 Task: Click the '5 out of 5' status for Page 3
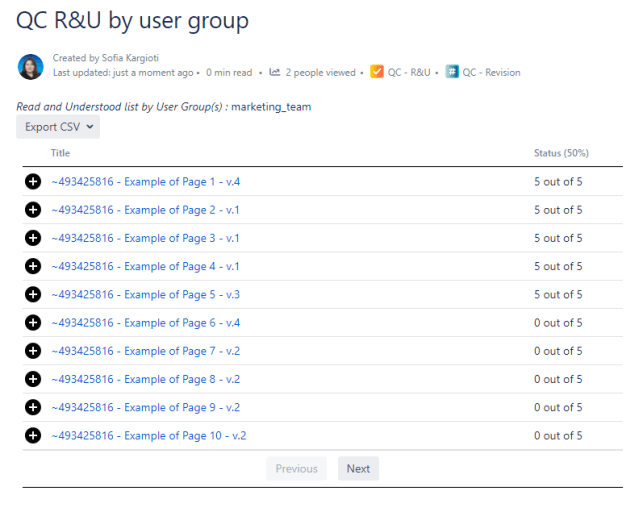pos(558,238)
